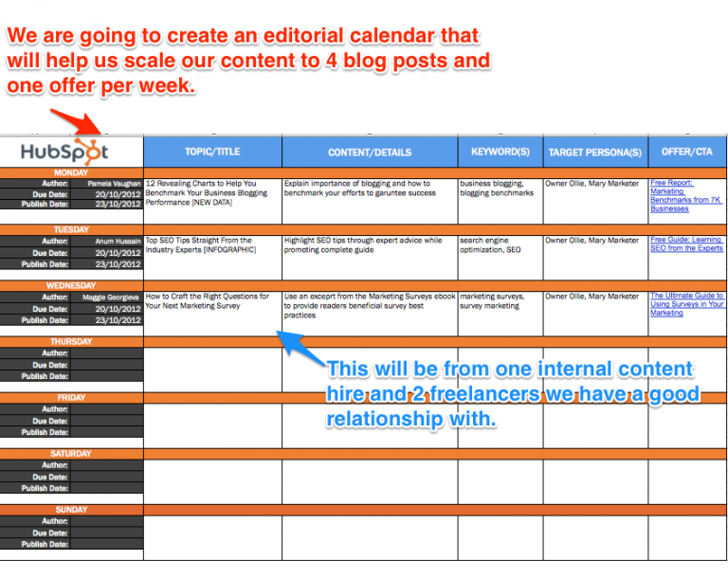Image resolution: width=728 pixels, height=578 pixels.
Task: Click the HubSpot logo in the header
Action: (64, 152)
